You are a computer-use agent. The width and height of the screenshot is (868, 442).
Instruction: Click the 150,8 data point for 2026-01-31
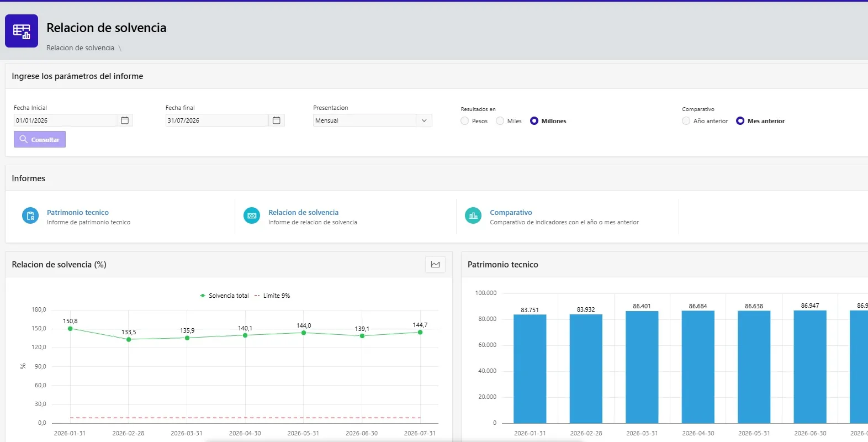pyautogui.click(x=70, y=329)
